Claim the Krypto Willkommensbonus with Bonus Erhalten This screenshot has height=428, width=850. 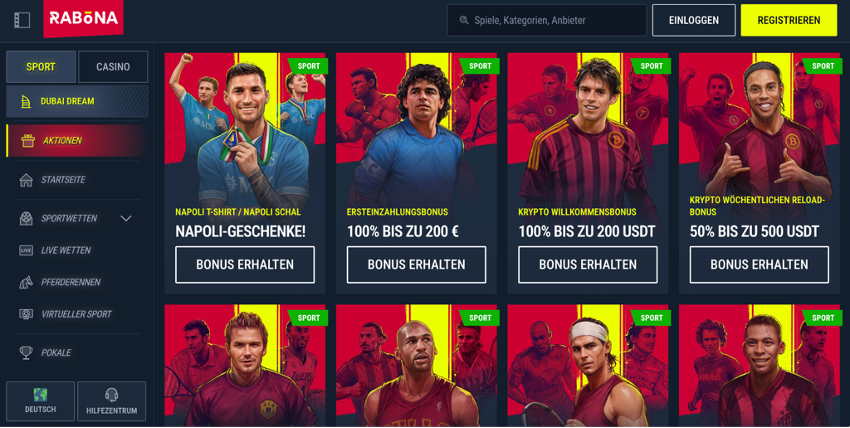pos(588,264)
